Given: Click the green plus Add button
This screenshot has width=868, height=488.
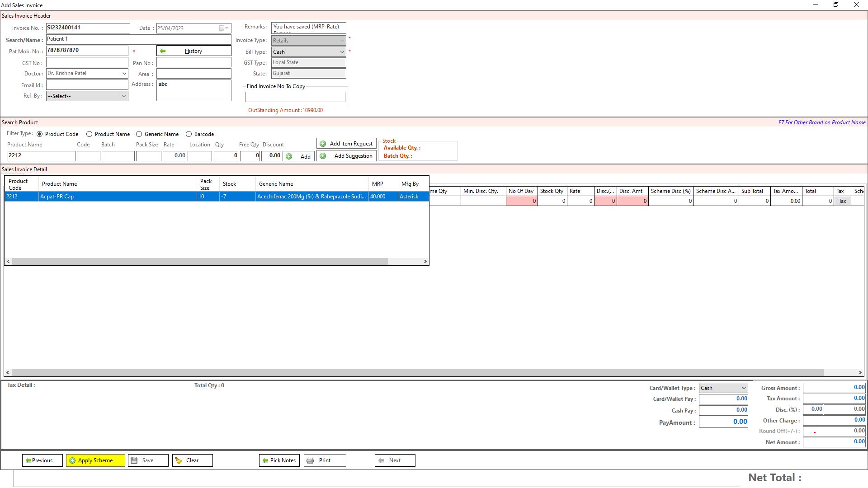Looking at the screenshot, I should (298, 156).
